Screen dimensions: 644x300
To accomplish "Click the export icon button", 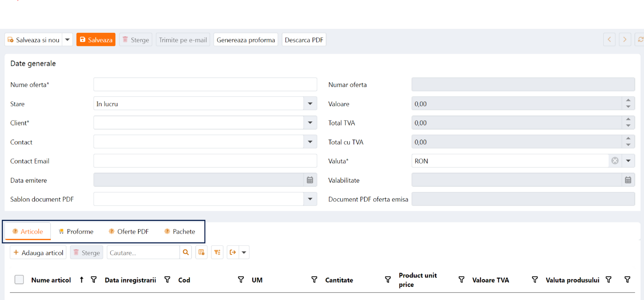I will click(233, 252).
